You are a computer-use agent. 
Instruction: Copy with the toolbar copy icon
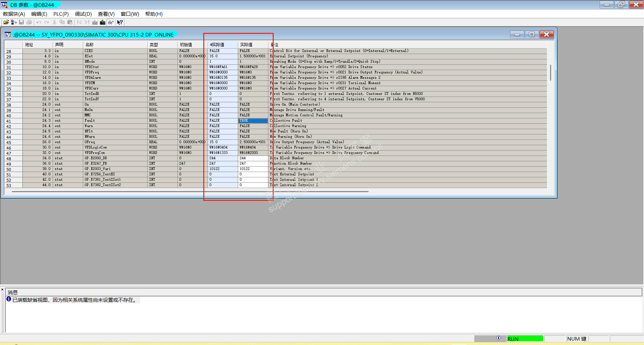62,22
